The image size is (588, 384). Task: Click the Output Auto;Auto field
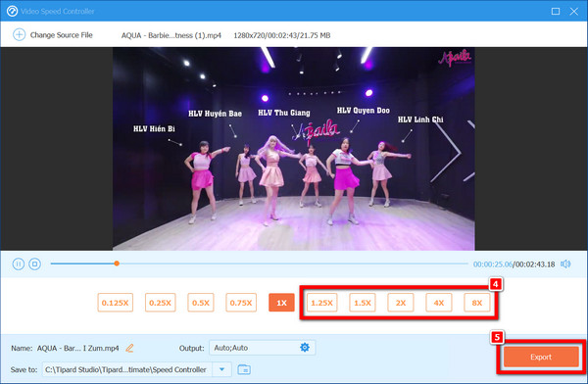(x=262, y=348)
